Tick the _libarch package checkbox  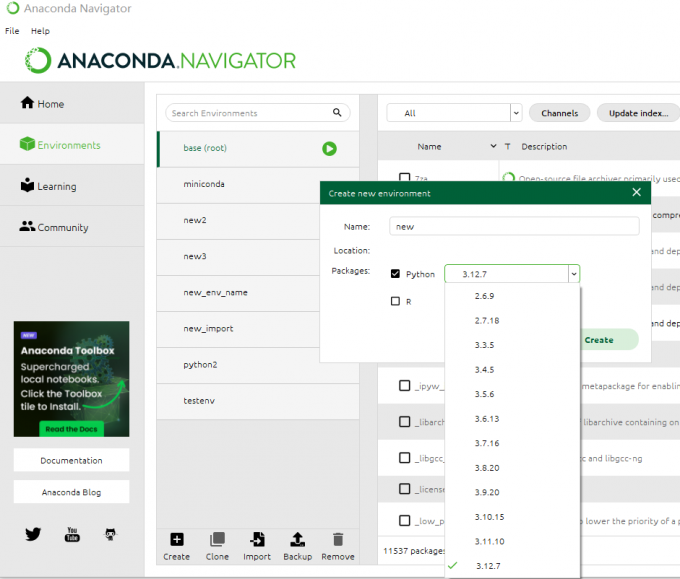tap(404, 422)
